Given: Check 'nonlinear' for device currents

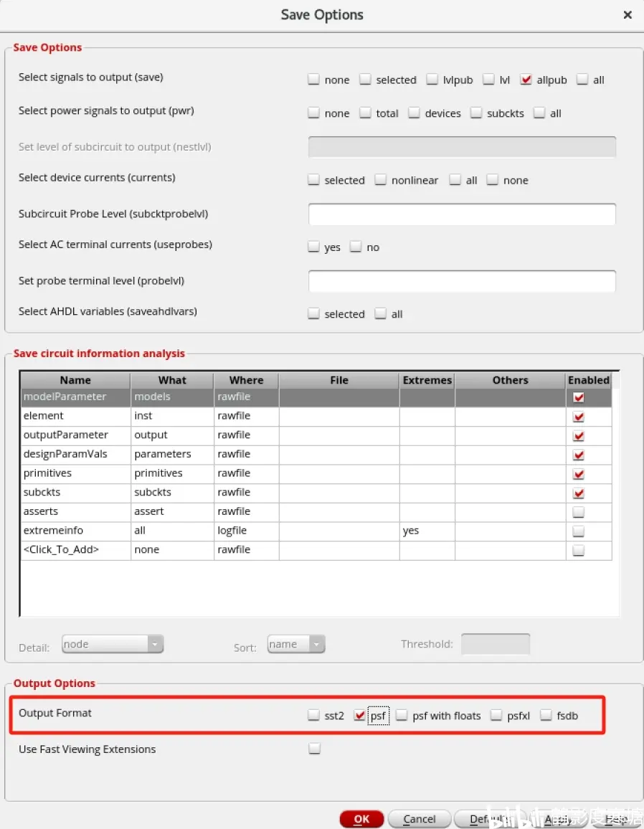Looking at the screenshot, I should pos(380,180).
